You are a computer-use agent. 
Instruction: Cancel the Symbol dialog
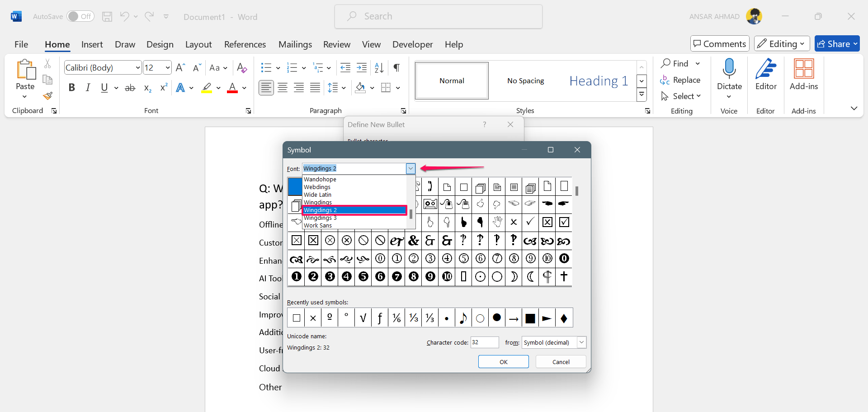coord(561,362)
